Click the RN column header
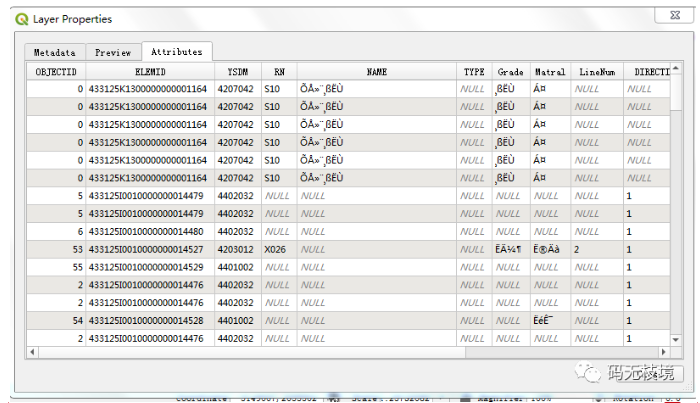The height and width of the screenshot is (403, 700). 279,72
